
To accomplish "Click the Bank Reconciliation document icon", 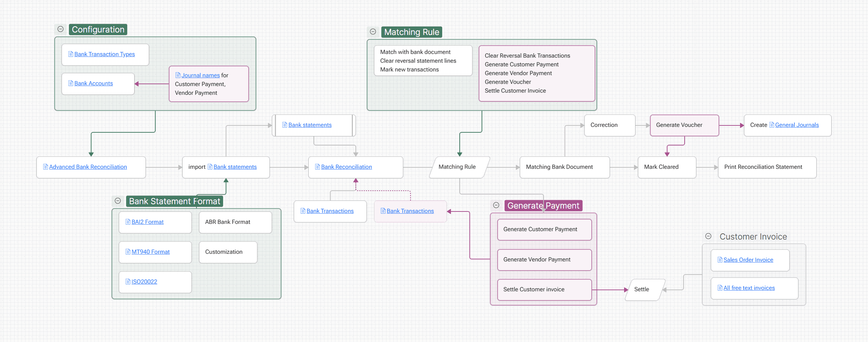I will 318,167.
